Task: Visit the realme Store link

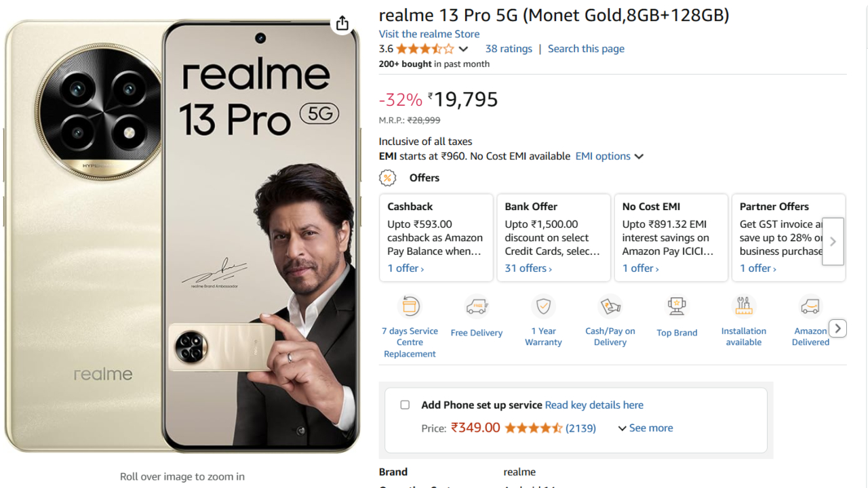Action: coord(429,34)
